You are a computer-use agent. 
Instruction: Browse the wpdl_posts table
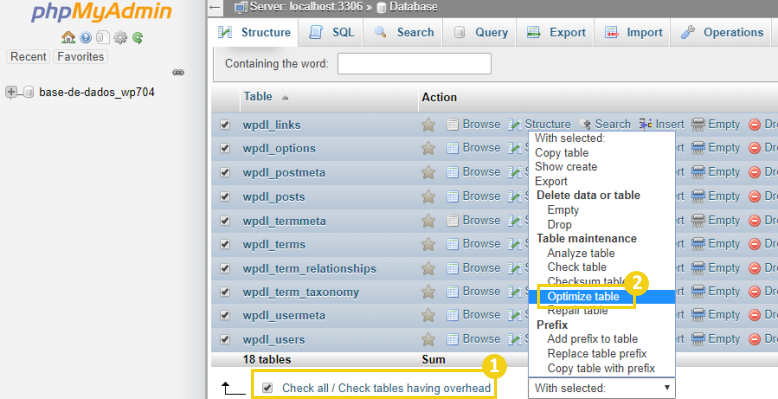click(x=473, y=196)
